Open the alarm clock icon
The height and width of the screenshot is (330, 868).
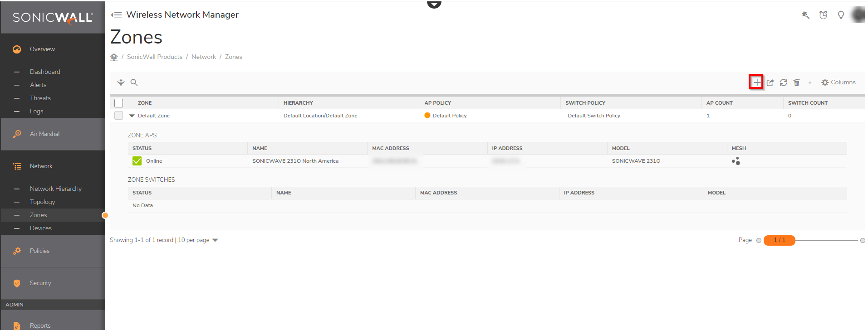pos(823,15)
